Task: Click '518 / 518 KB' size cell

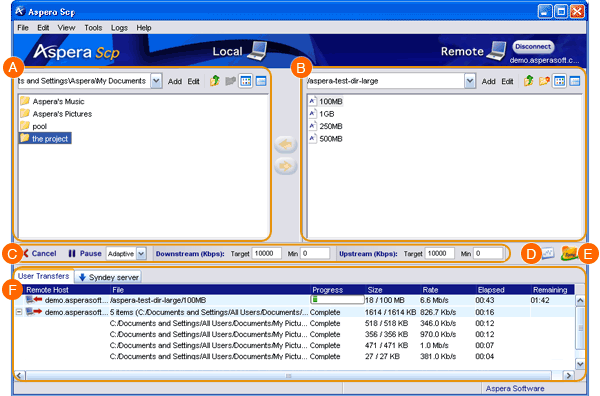Action: [386, 323]
